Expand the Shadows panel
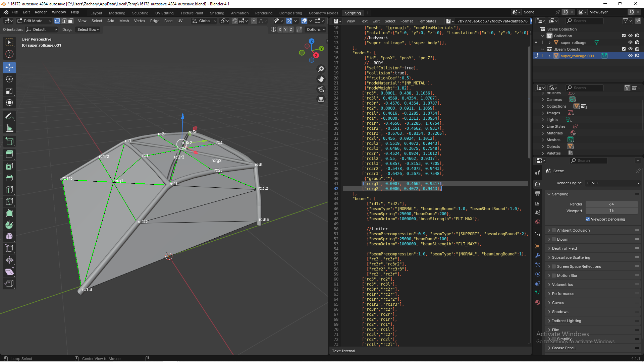 point(560,312)
